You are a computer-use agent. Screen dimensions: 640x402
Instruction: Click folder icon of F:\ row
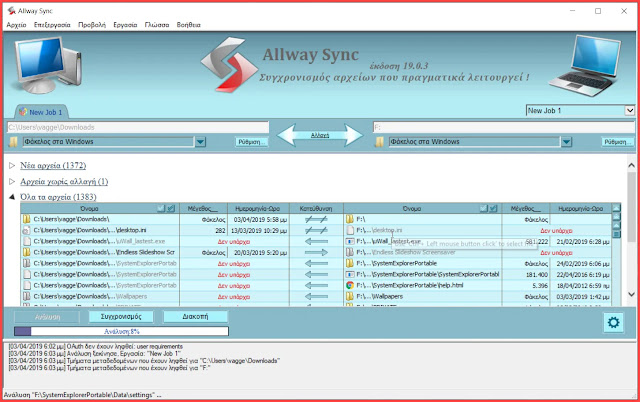click(x=350, y=219)
